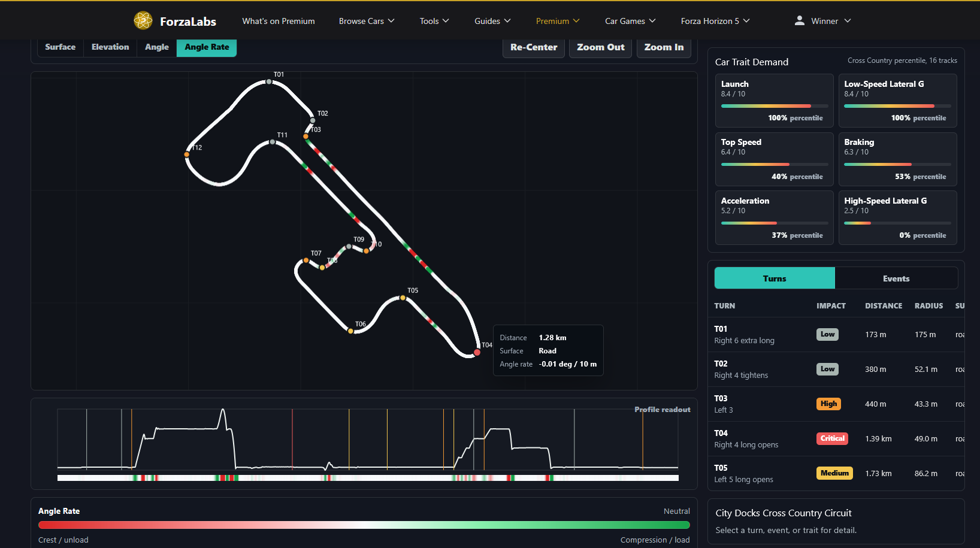This screenshot has height=548, width=980.
Task: Click the Zoom Out button
Action: pos(600,47)
